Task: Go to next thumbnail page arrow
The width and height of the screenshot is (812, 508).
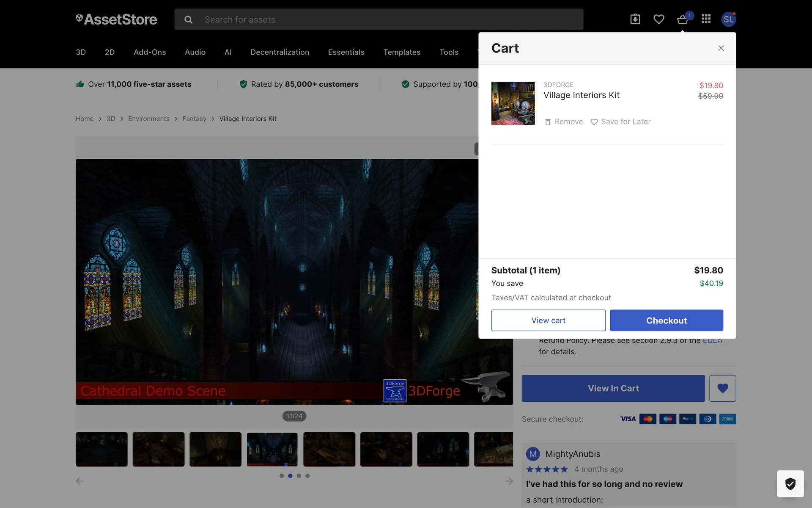Action: click(509, 481)
